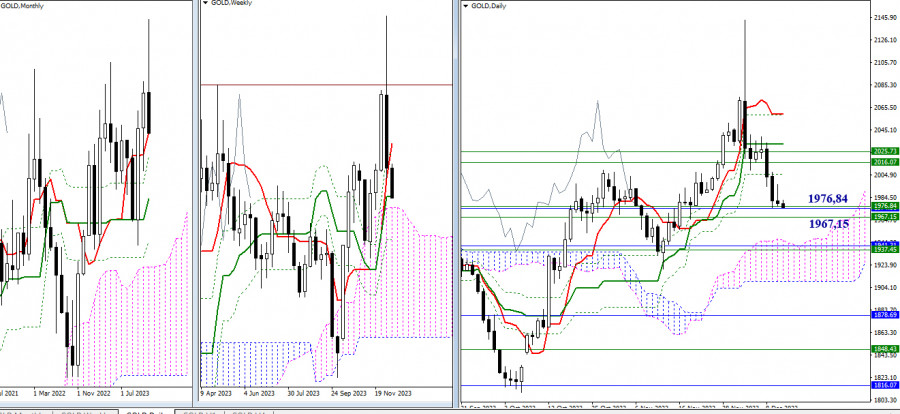
Task: Click the blue 1816.07 price axis label
Action: [886, 385]
